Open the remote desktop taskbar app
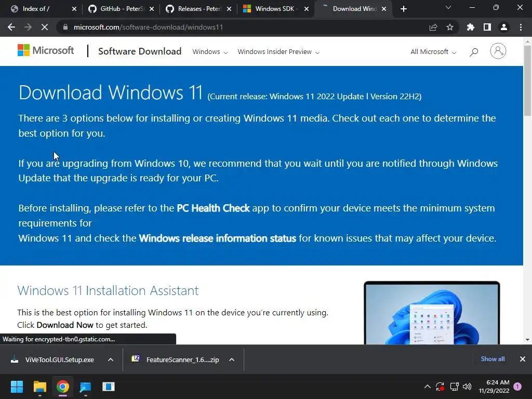Viewport: 532px width, 399px height. (86, 387)
